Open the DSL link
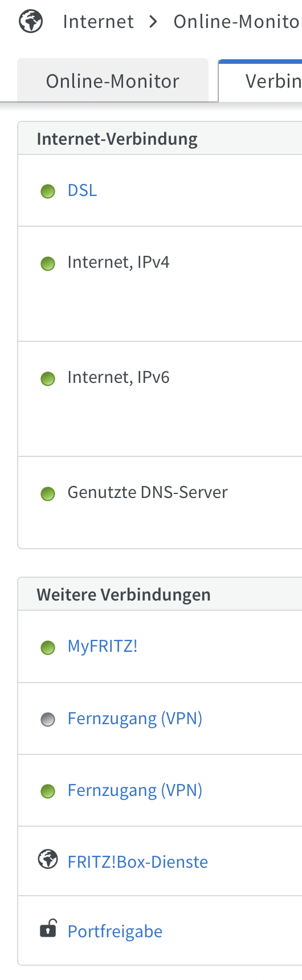 (x=82, y=190)
